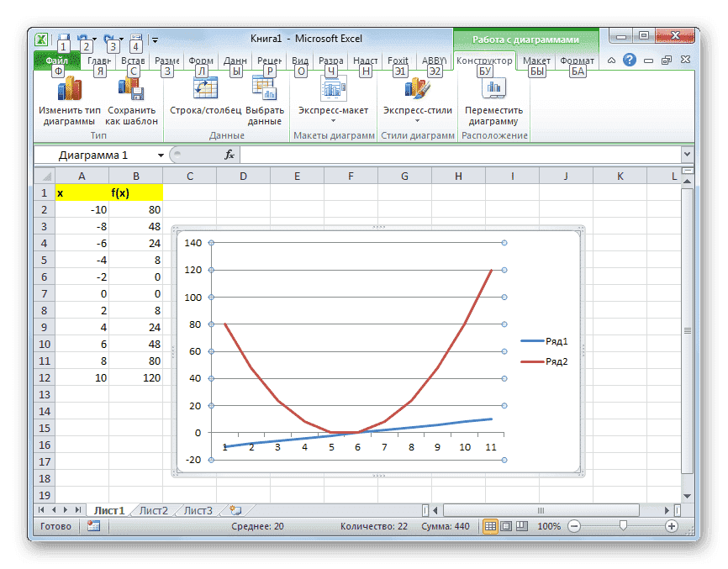Switch to Page Break Preview view

click(522, 526)
